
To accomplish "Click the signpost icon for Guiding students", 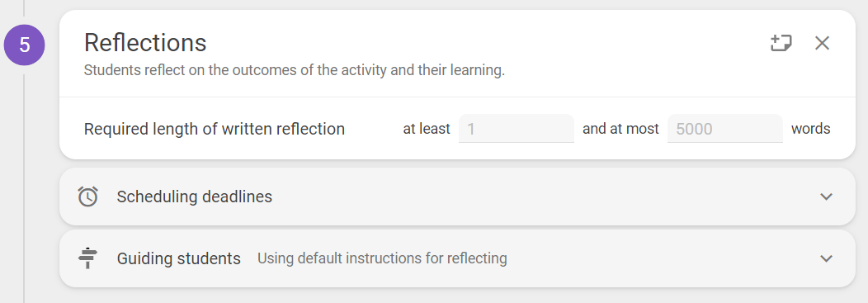I will click(x=88, y=258).
